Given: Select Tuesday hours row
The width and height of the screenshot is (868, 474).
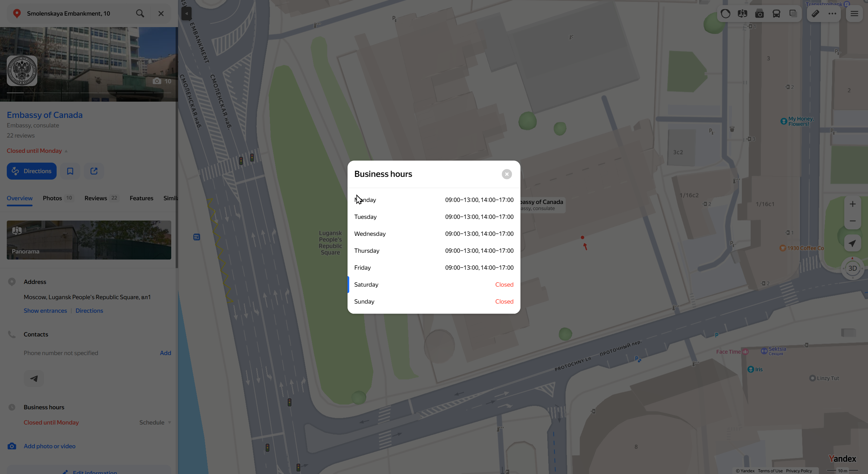Looking at the screenshot, I should 434,217.
